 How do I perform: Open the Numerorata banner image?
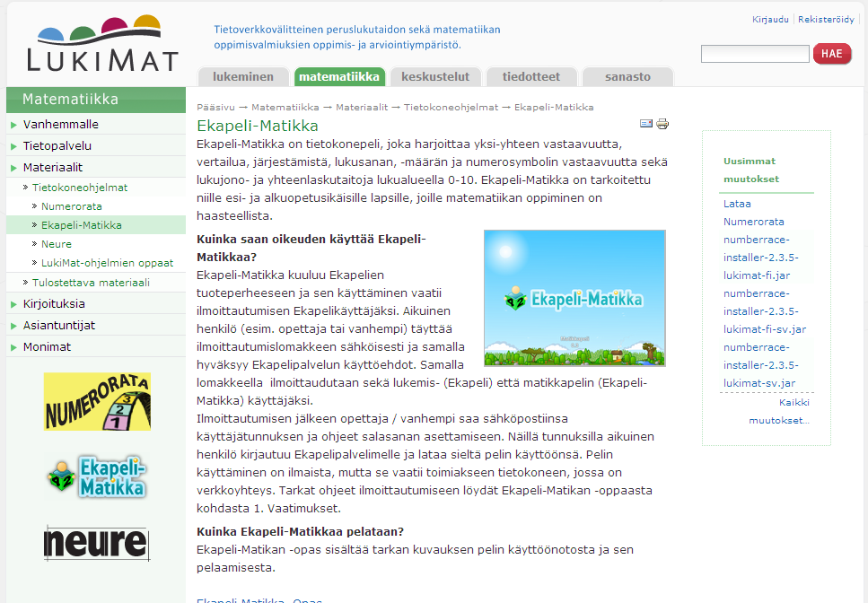coord(98,402)
